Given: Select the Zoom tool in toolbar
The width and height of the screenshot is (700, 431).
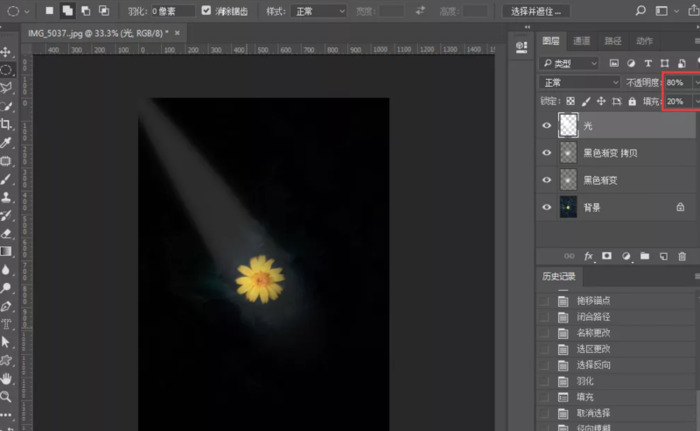Looking at the screenshot, I should (x=7, y=396).
